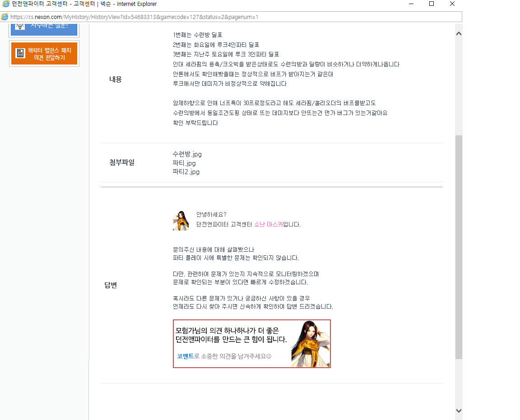Click the partially visible blue 자주하는 질문 button
520x420 pixels.
tap(44, 29)
